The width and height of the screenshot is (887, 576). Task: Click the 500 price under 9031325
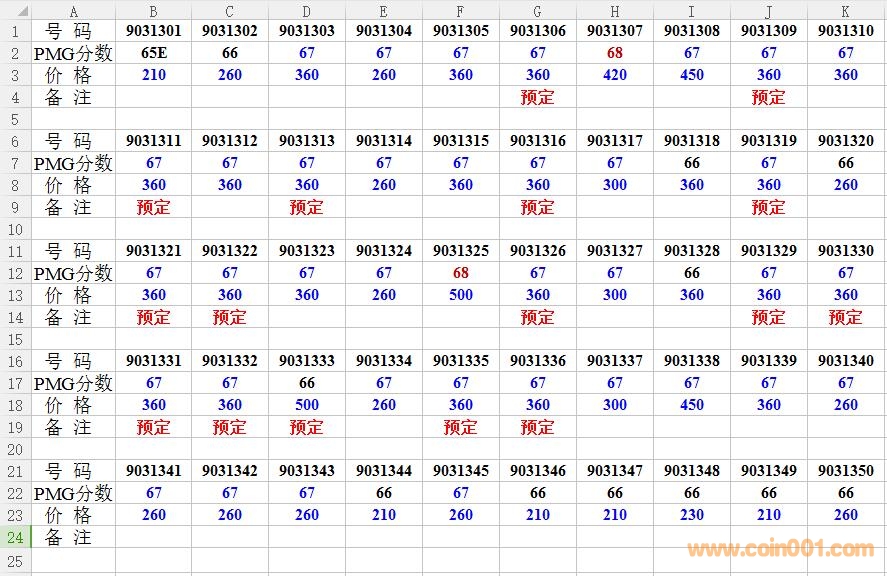tap(461, 295)
